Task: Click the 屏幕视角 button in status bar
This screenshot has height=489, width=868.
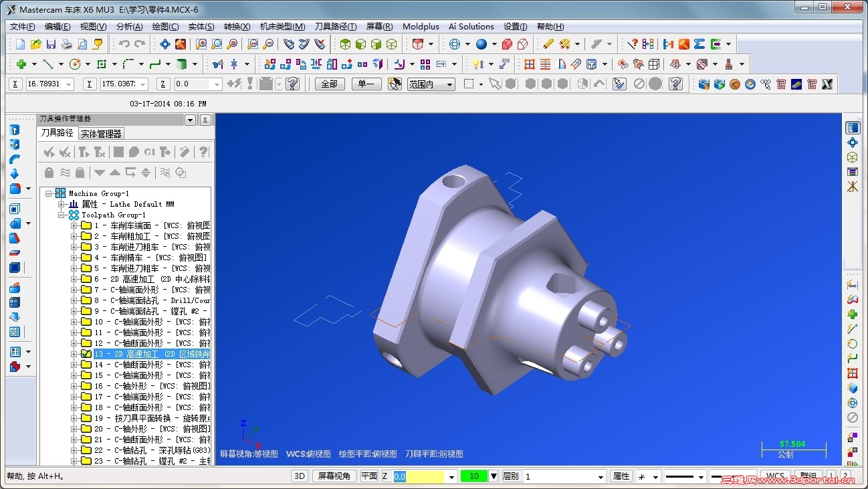Action: pyautogui.click(x=334, y=476)
